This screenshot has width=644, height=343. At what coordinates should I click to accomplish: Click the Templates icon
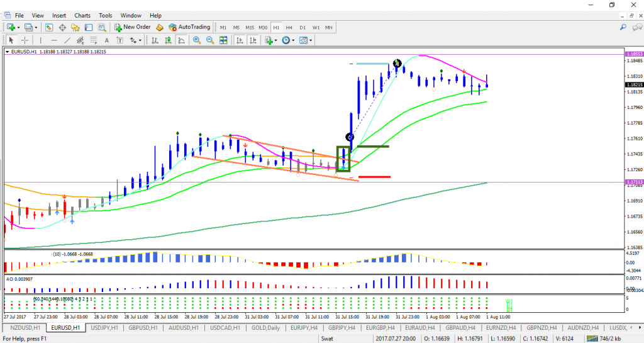[x=304, y=40]
